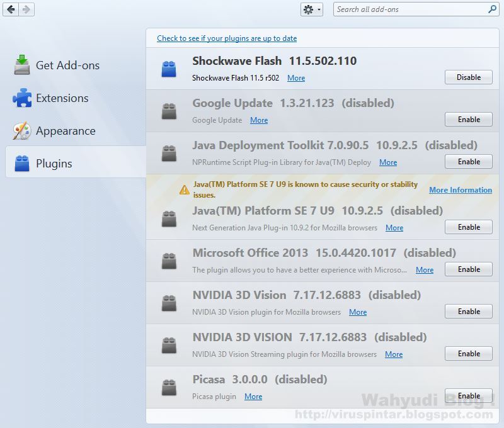Enable the Microsoft Office 2013 plugin
Screen dimensions: 504x428
click(x=468, y=269)
